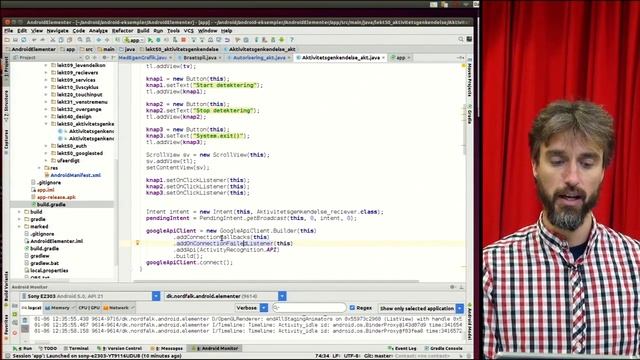
Task: Open the TODO tool window button
Action: click(47, 348)
